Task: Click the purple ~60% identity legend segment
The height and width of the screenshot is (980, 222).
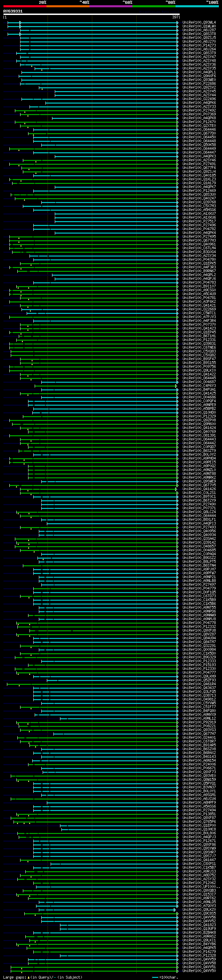Action: pyautogui.click(x=111, y=7)
